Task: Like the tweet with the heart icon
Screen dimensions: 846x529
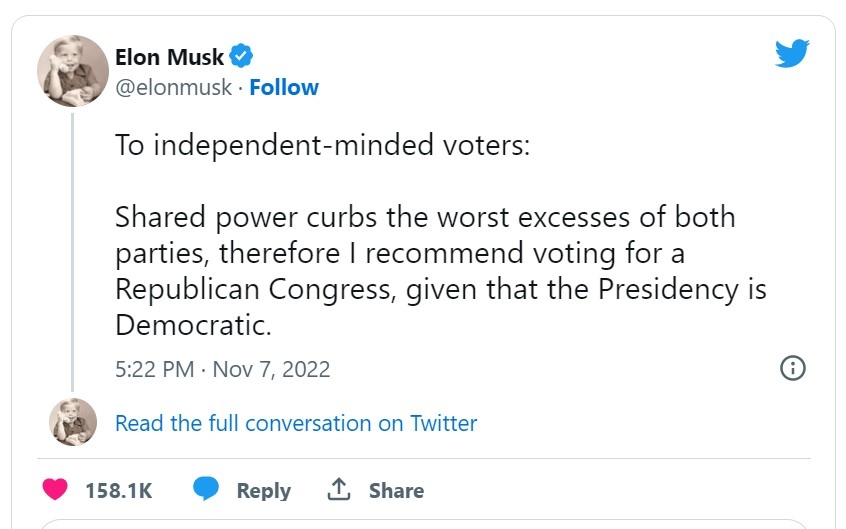Action: pos(56,490)
